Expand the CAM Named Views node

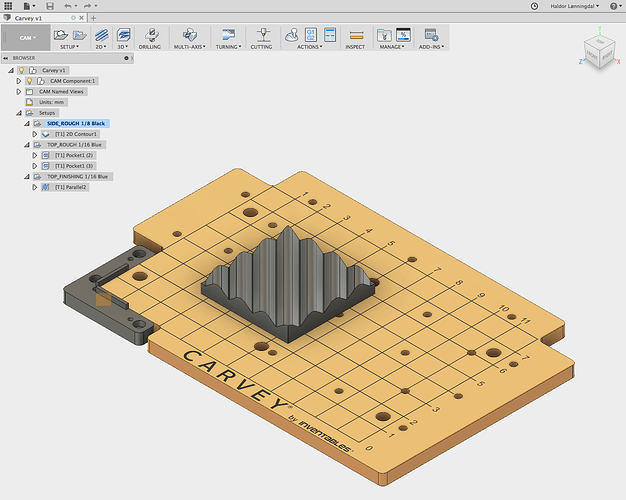point(18,92)
